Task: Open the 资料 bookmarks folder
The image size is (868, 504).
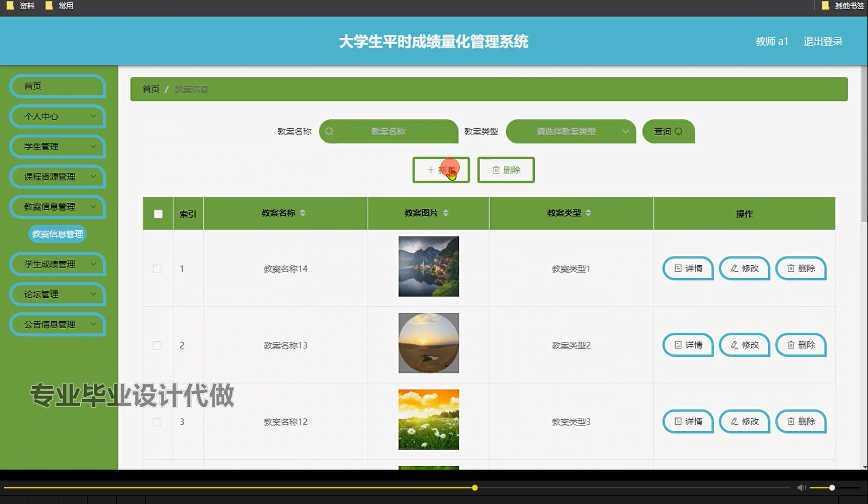Action: 21,5
